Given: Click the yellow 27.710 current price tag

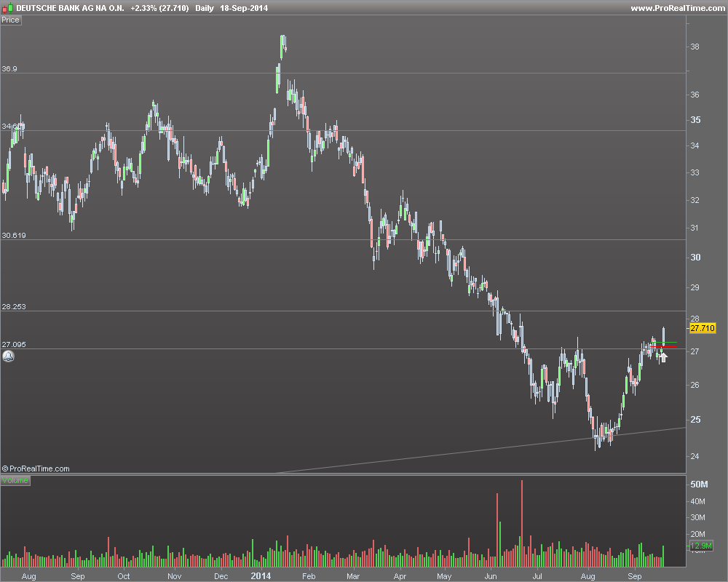Looking at the screenshot, I should [x=703, y=329].
